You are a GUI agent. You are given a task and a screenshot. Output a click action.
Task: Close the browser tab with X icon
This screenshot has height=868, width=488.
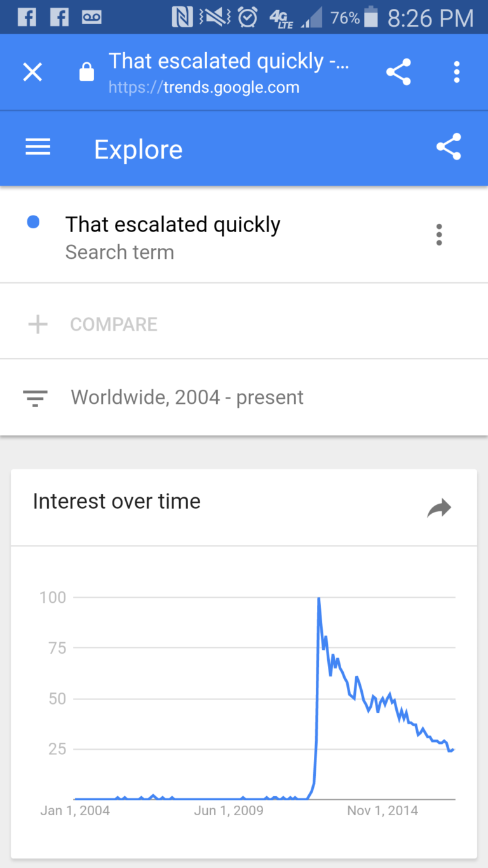(32, 72)
